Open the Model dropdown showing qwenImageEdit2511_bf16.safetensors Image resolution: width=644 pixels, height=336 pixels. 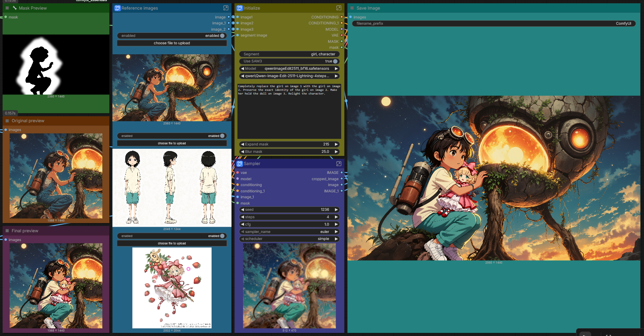[x=289, y=69]
